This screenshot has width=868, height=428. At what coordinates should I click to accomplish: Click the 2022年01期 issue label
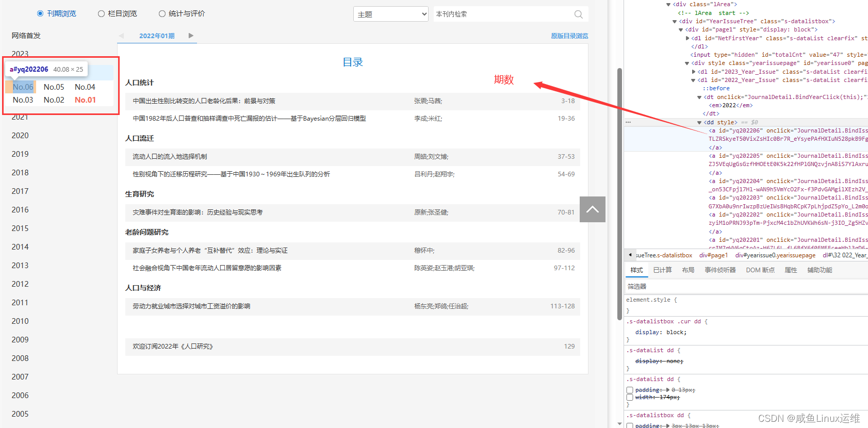[x=157, y=36]
